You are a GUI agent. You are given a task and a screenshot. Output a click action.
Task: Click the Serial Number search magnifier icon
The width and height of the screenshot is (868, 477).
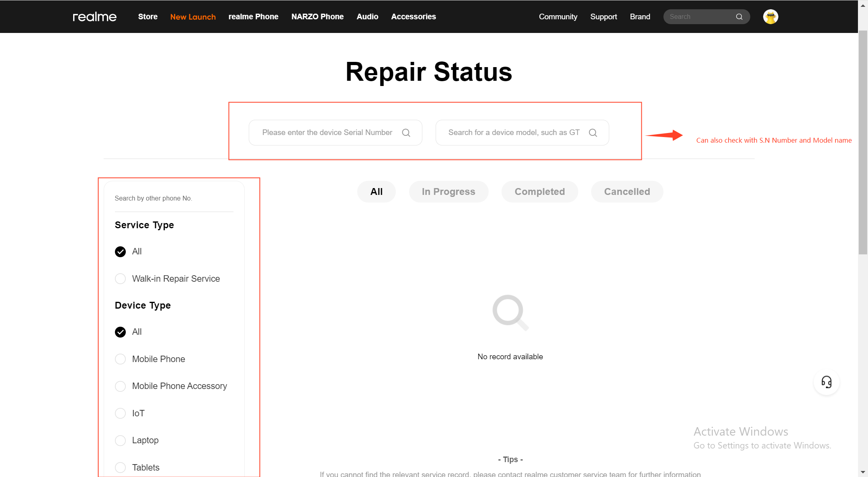tap(406, 133)
